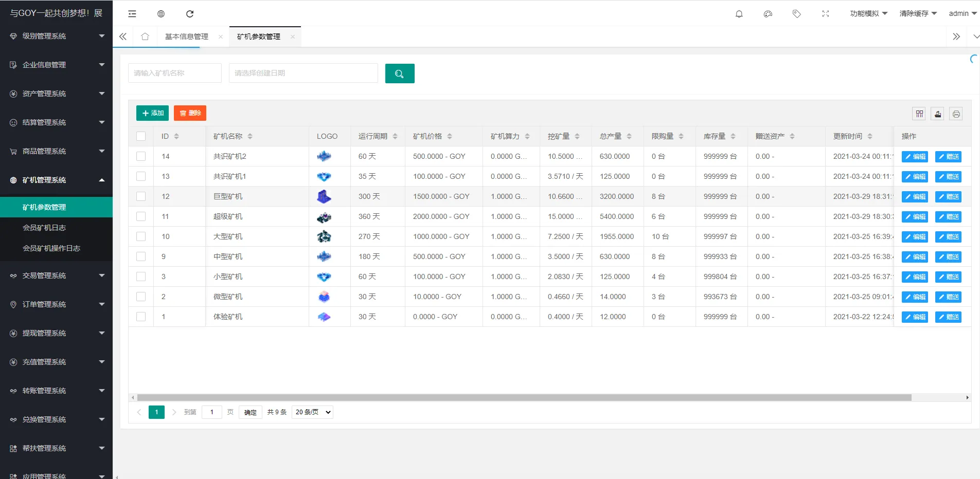This screenshot has height=479, width=980.
Task: Click the green search magnifier button
Action: click(399, 73)
